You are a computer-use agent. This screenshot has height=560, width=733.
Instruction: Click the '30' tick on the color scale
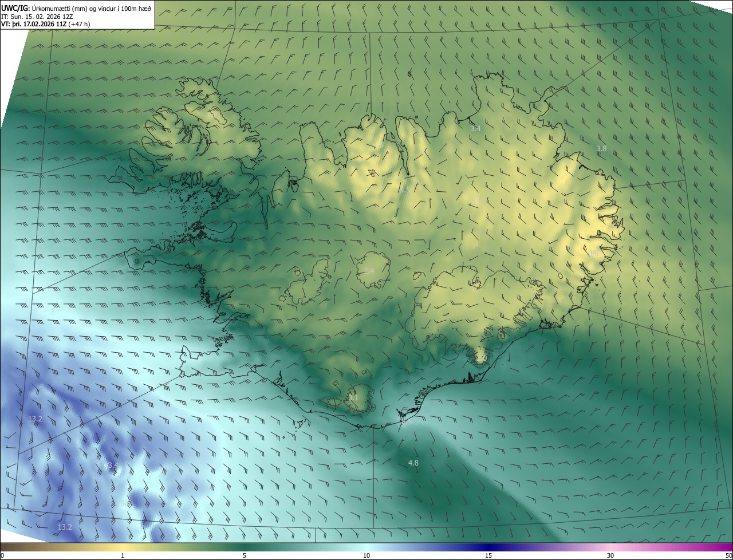(x=610, y=555)
